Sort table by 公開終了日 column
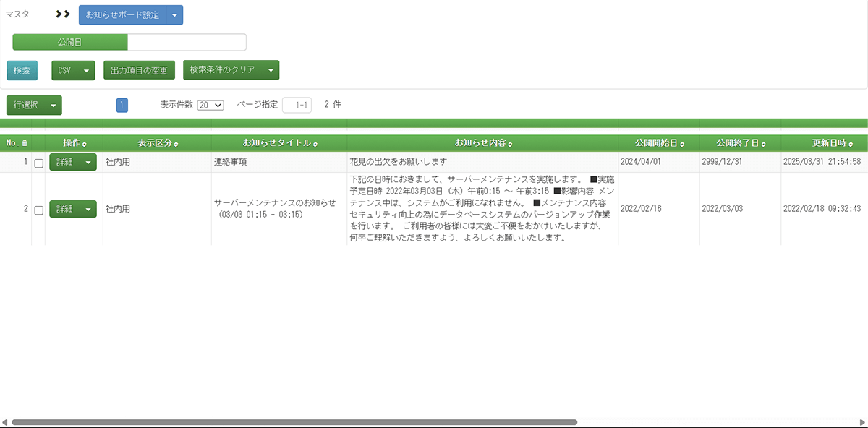This screenshot has width=868, height=428. [x=763, y=143]
